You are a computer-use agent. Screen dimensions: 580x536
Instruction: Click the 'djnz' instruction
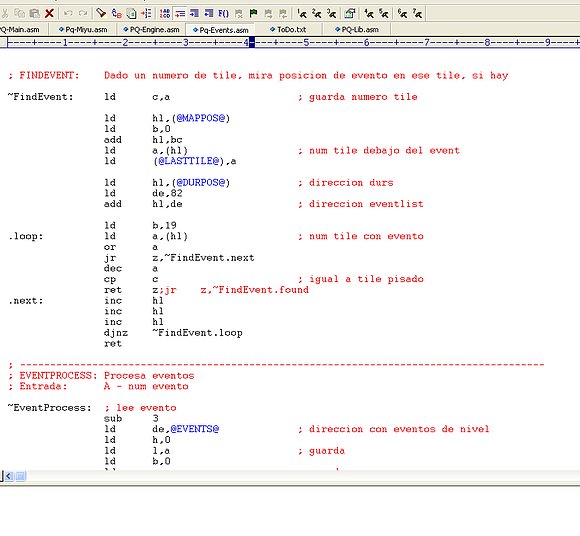pyautogui.click(x=116, y=333)
